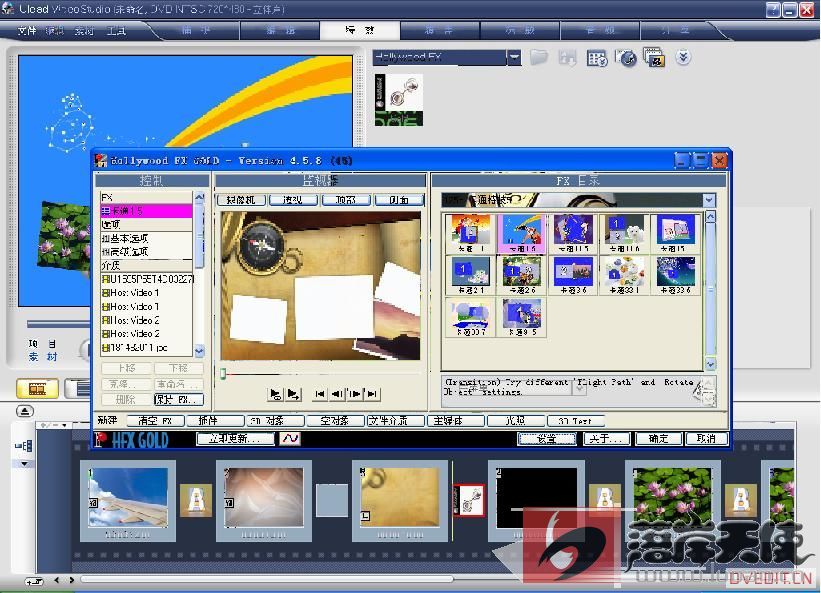Click the red curve icon beside 立即更新
821x593 pixels.
coord(290,439)
